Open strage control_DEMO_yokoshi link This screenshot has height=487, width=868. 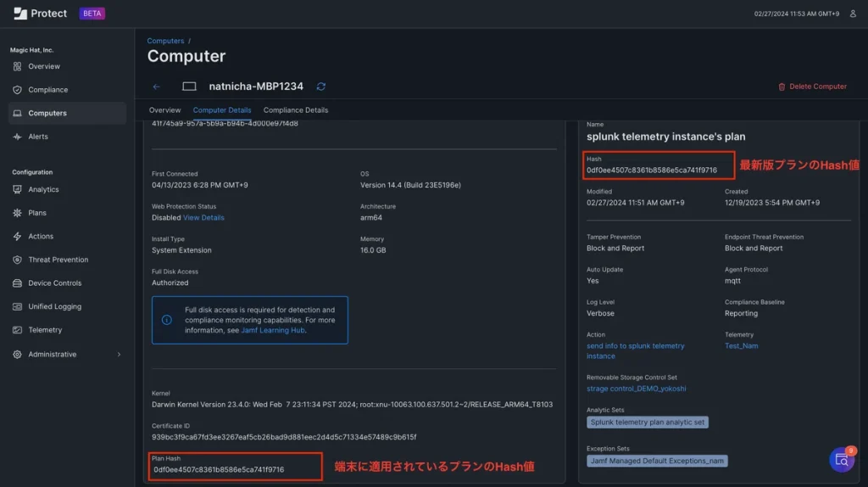coord(636,389)
